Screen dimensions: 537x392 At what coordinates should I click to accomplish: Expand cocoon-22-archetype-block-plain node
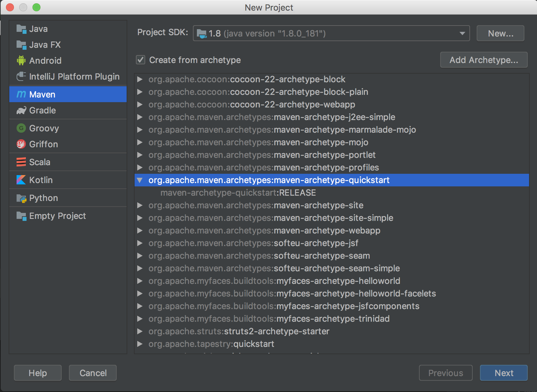pos(140,92)
